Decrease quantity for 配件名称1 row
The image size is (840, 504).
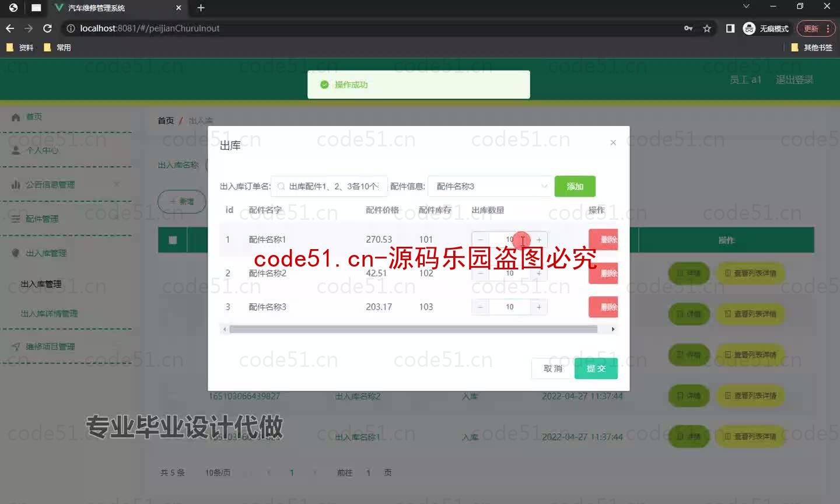coord(481,240)
